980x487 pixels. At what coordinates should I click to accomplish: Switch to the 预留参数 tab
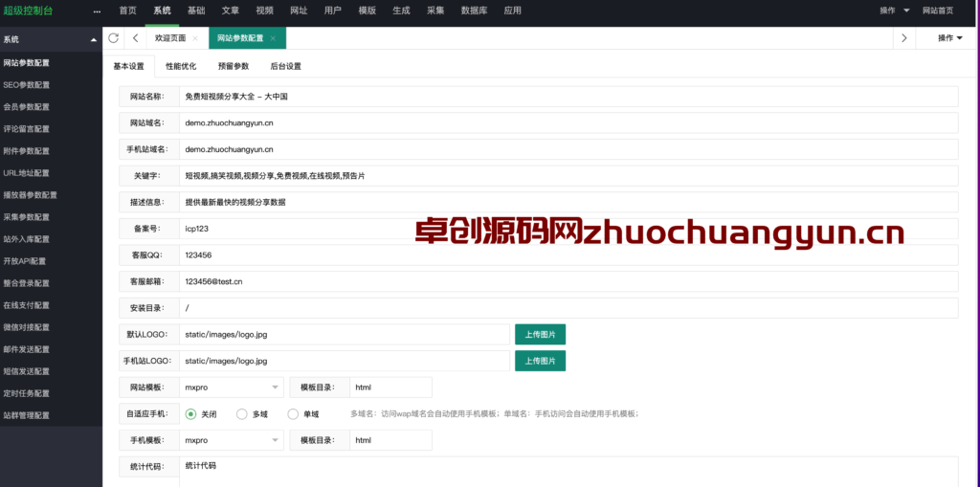pos(234,66)
